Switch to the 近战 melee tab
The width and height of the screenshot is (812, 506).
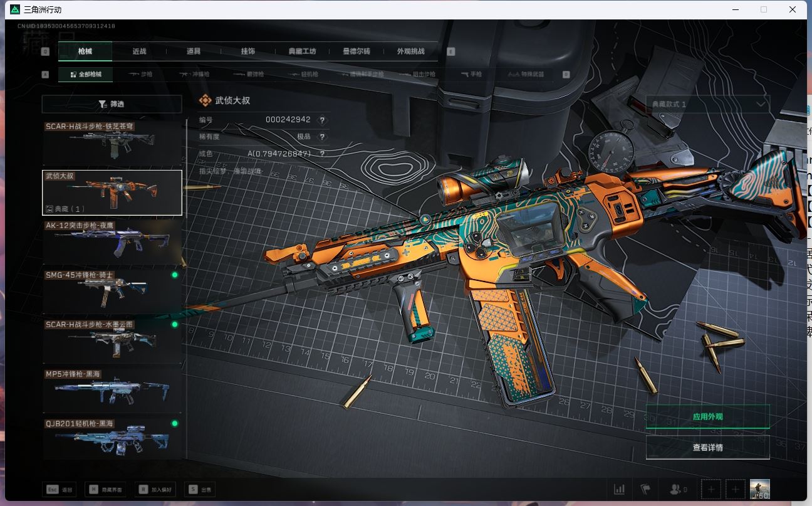point(139,51)
